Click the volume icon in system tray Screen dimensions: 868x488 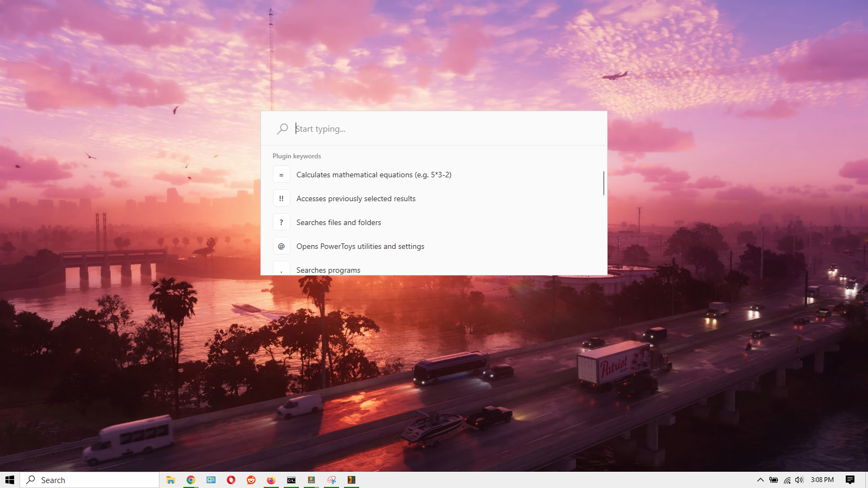coord(799,480)
